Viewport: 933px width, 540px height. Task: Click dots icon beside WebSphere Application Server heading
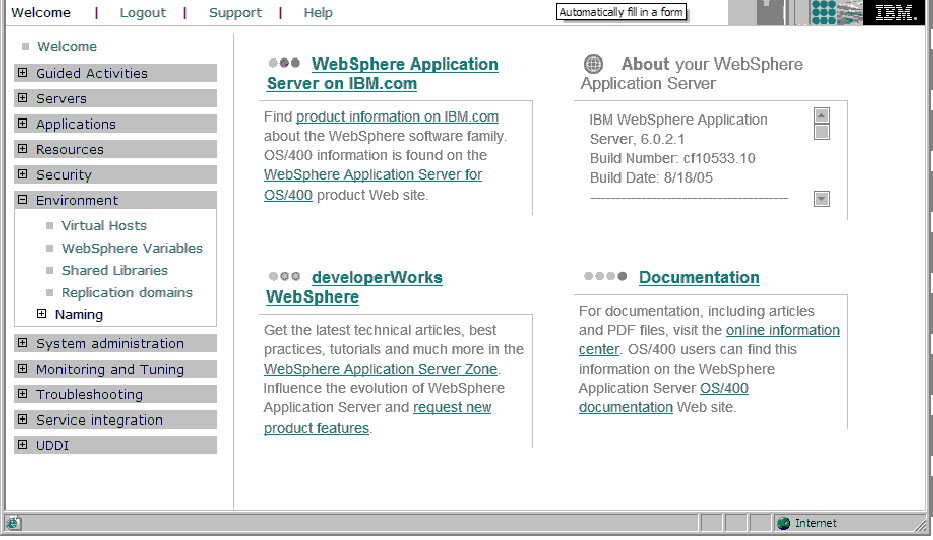[284, 62]
